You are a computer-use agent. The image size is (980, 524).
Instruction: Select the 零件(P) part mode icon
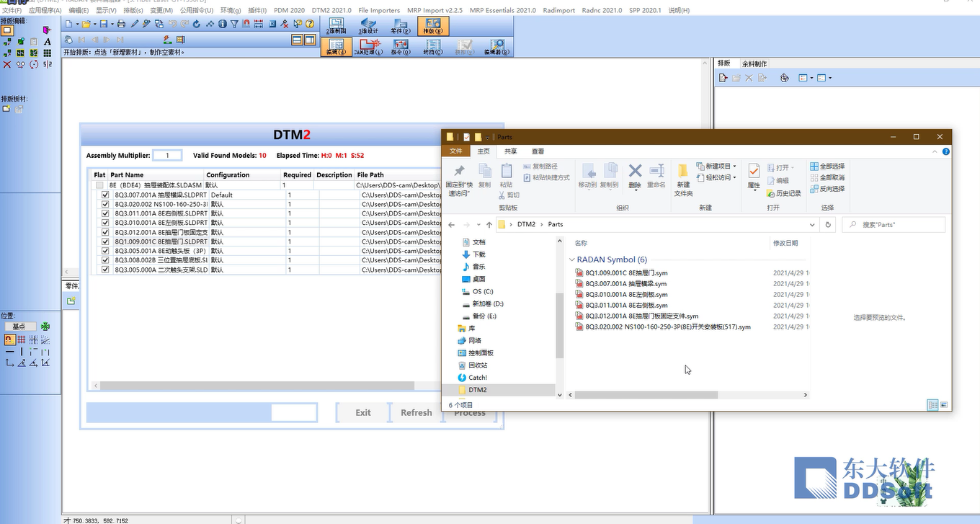(401, 27)
